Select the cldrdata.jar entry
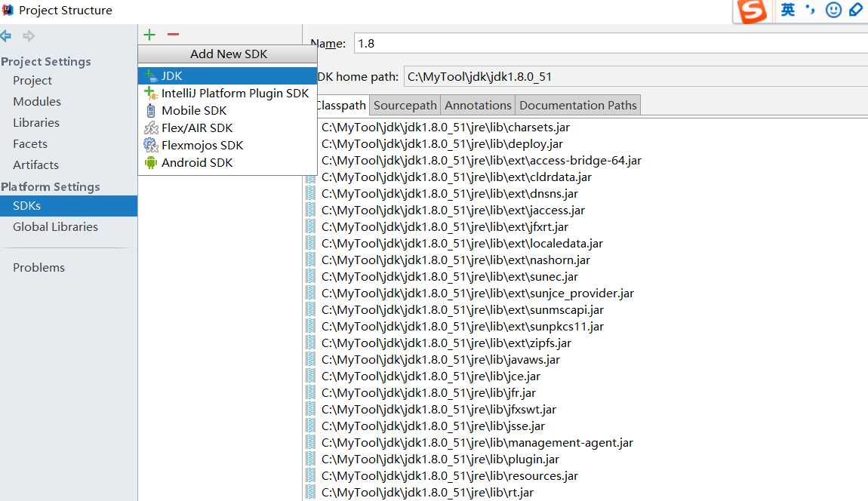 click(456, 177)
